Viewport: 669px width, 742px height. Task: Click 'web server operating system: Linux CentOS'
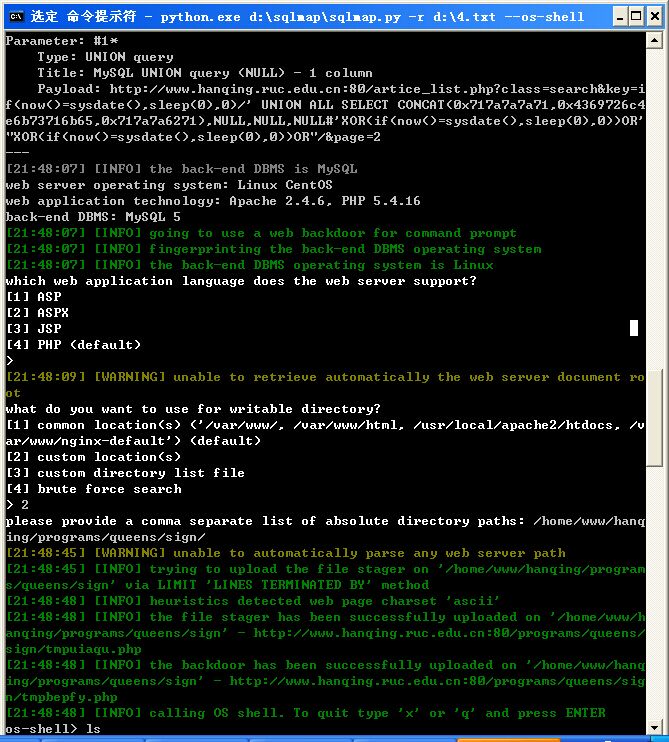169,185
